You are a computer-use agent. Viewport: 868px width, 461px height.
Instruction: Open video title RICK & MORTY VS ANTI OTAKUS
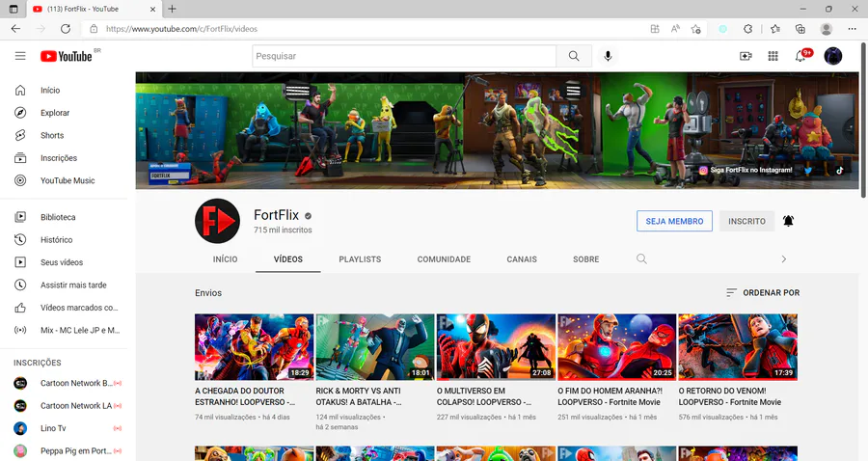[x=358, y=396]
